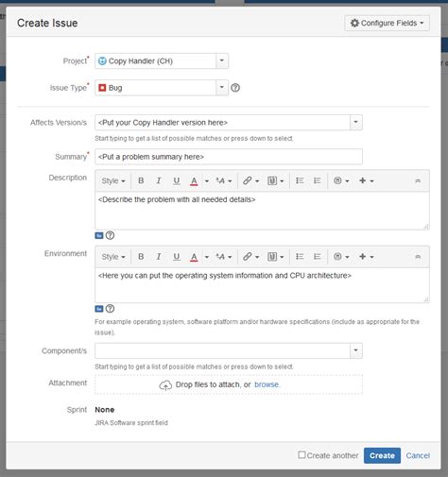This screenshot has width=448, height=477.
Task: Click the Component/s input field
Action: click(222, 350)
